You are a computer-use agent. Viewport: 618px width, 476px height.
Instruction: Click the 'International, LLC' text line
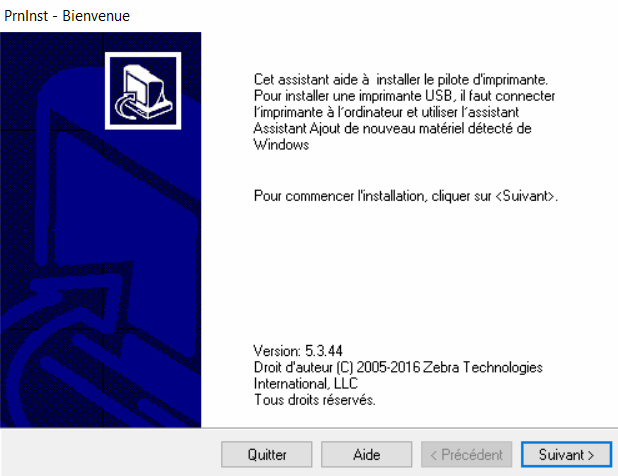[x=306, y=383]
